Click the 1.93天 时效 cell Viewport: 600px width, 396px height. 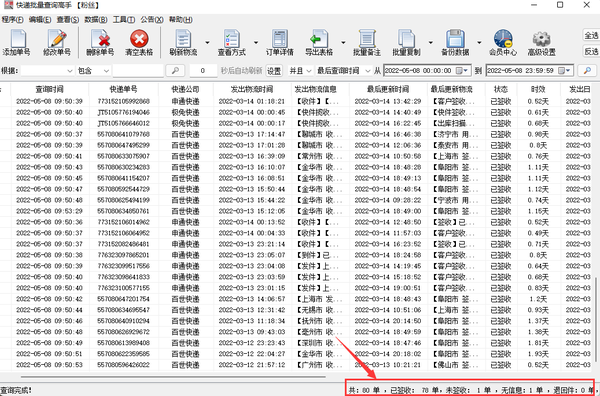coord(538,354)
